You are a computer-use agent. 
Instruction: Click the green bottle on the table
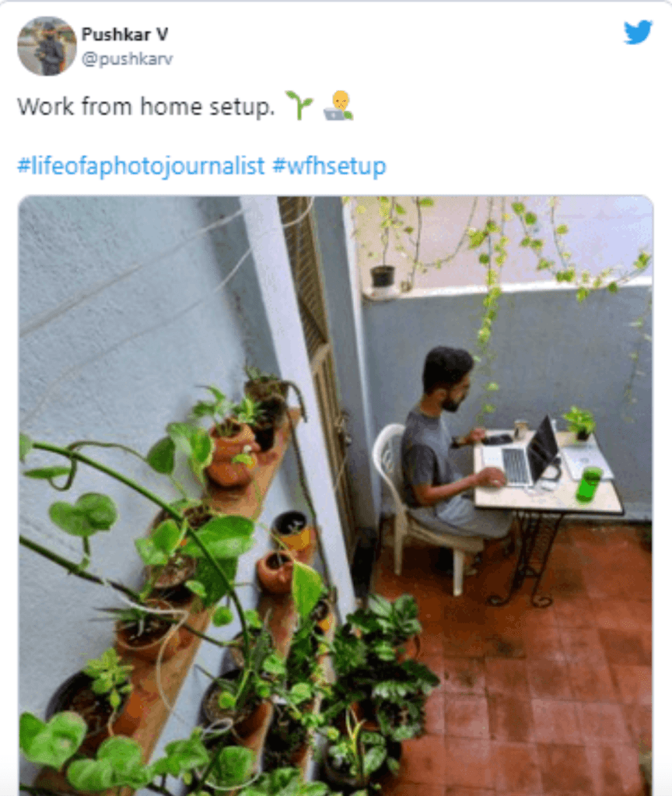point(590,483)
